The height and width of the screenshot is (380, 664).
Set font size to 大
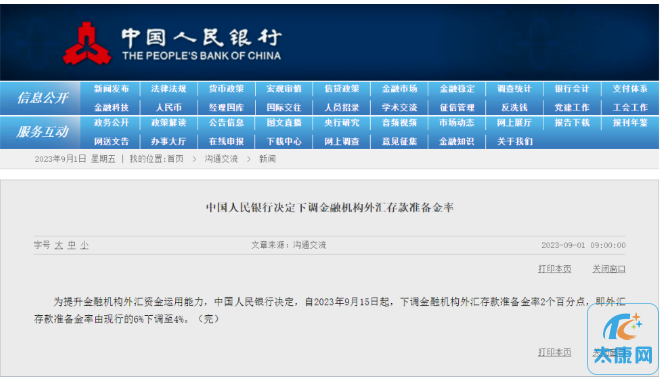tap(59, 245)
